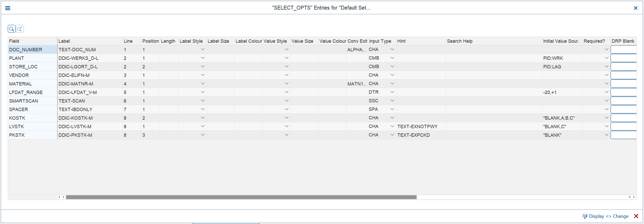Viewport: 644px width, 224px height.
Task: Click the red cancel X icon
Action: (636, 216)
